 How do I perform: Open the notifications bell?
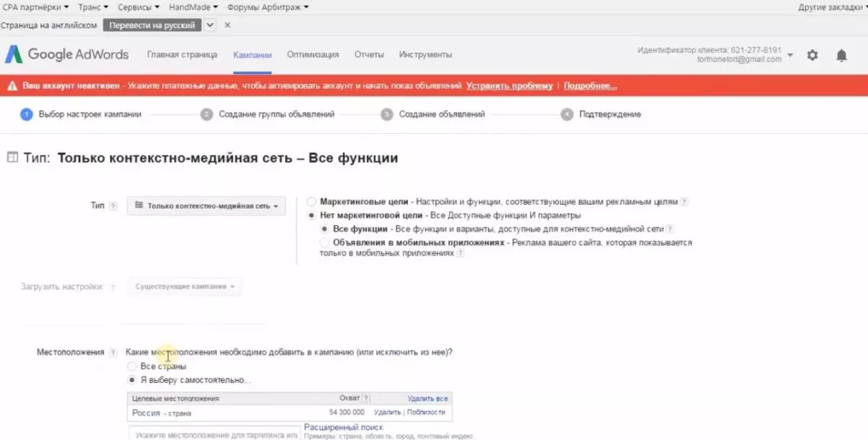(x=841, y=55)
